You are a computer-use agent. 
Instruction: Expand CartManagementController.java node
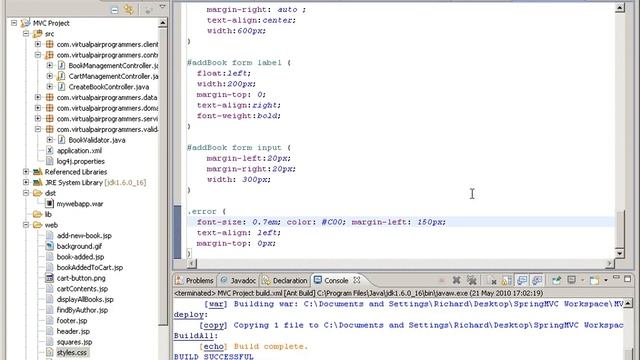50,76
